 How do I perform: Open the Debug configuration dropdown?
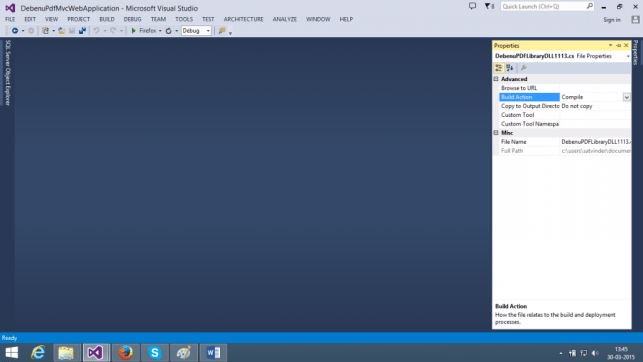[196, 31]
